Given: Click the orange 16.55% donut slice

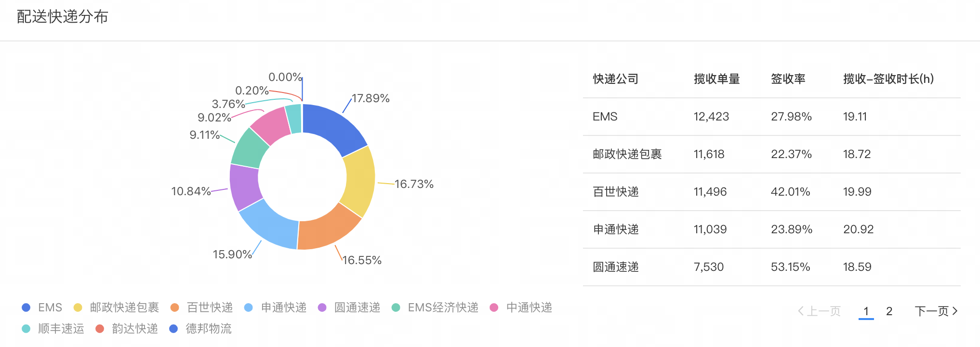Looking at the screenshot, I should point(327,230).
